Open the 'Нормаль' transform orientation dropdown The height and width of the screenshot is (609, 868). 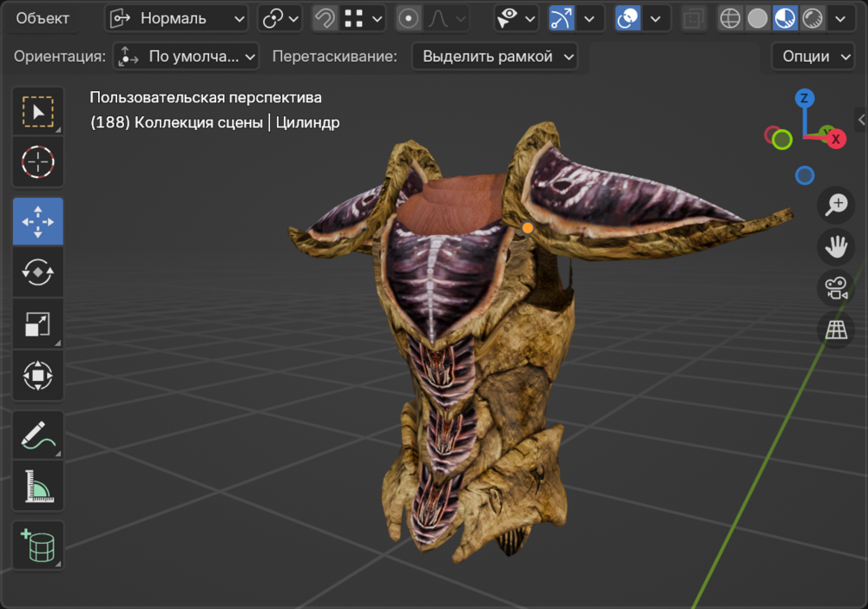point(177,18)
